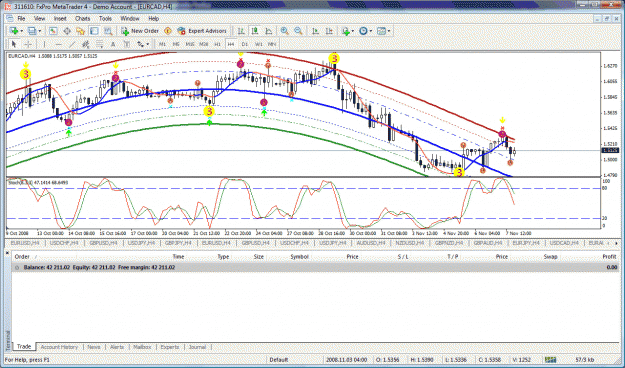This screenshot has width=625, height=368.
Task: Switch to line chart display
Action: pos(269,31)
